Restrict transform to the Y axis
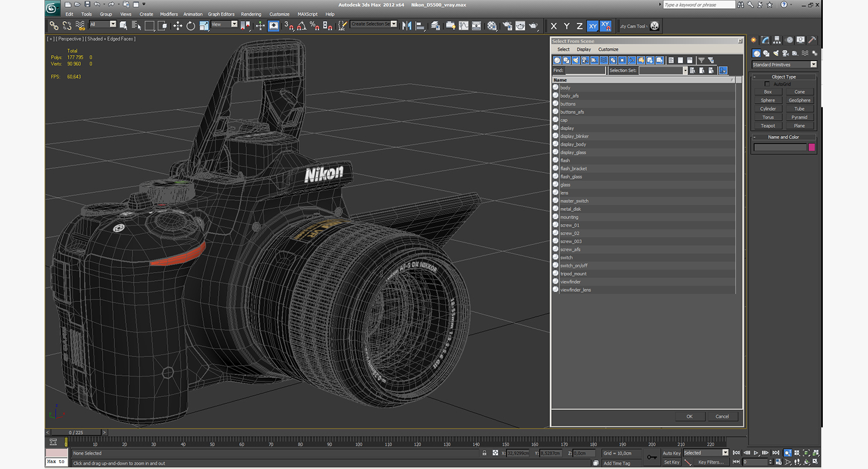 coord(567,26)
